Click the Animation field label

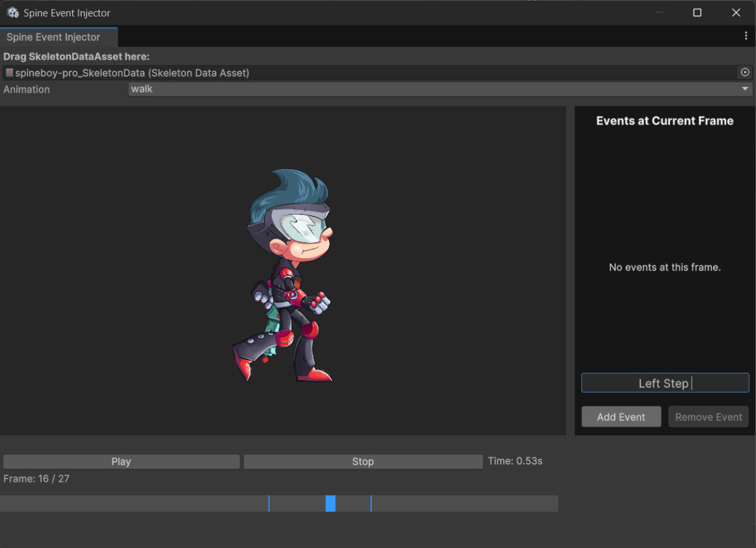coord(27,89)
